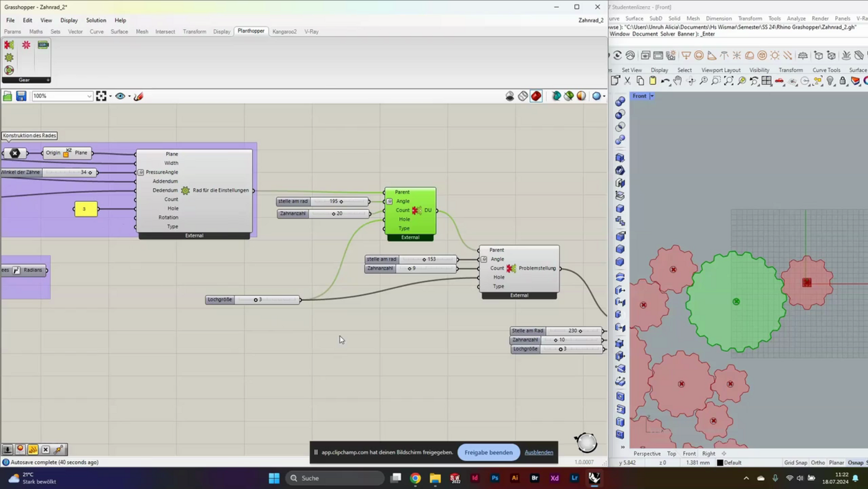Screen dimensions: 868x489
Task: Open the Solution menu
Action: coord(95,20)
